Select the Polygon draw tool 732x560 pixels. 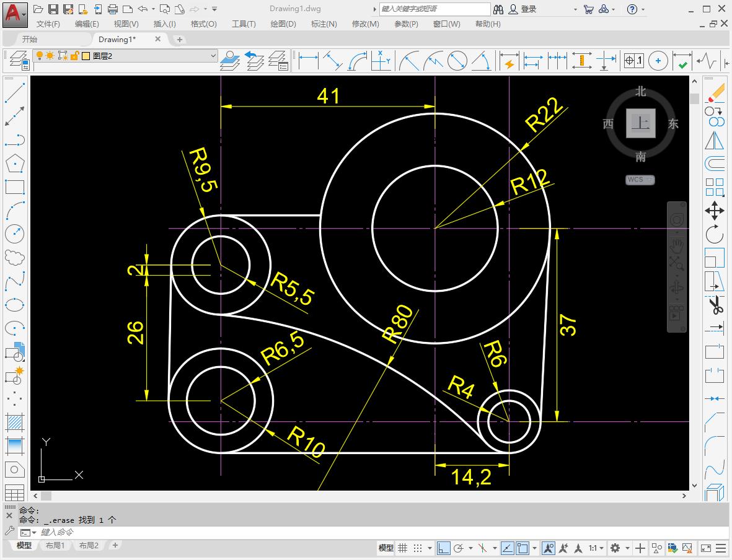click(14, 164)
